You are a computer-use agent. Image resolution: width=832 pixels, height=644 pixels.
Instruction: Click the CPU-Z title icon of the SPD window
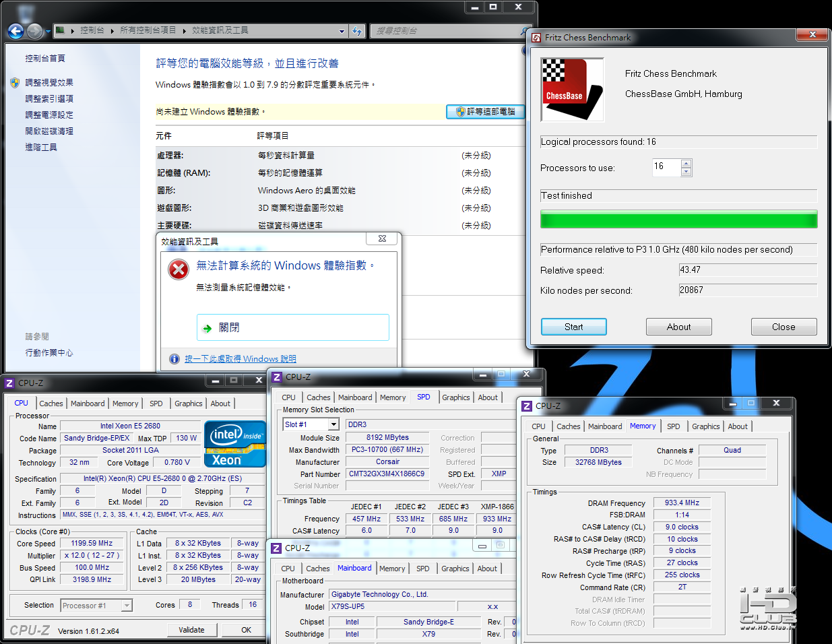277,377
